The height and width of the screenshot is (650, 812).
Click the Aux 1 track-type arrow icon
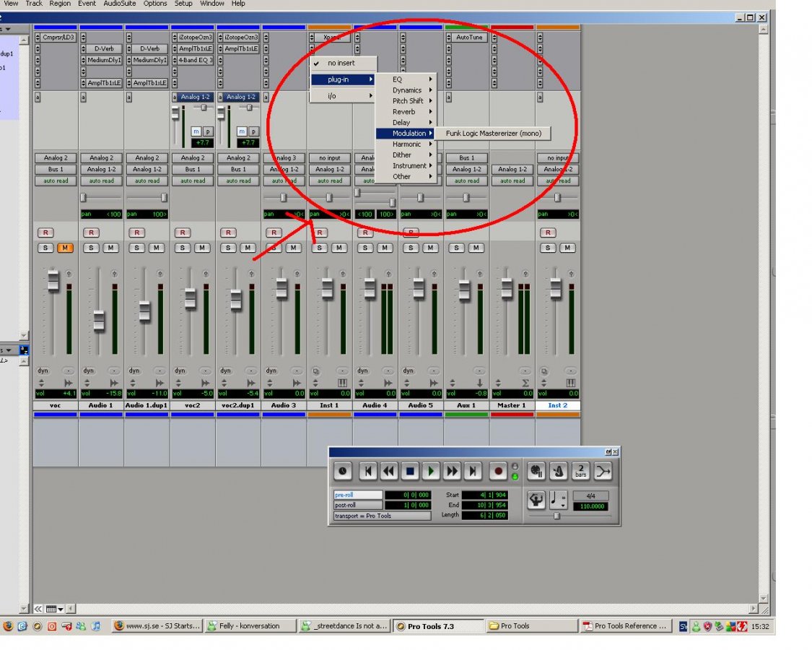click(x=479, y=383)
